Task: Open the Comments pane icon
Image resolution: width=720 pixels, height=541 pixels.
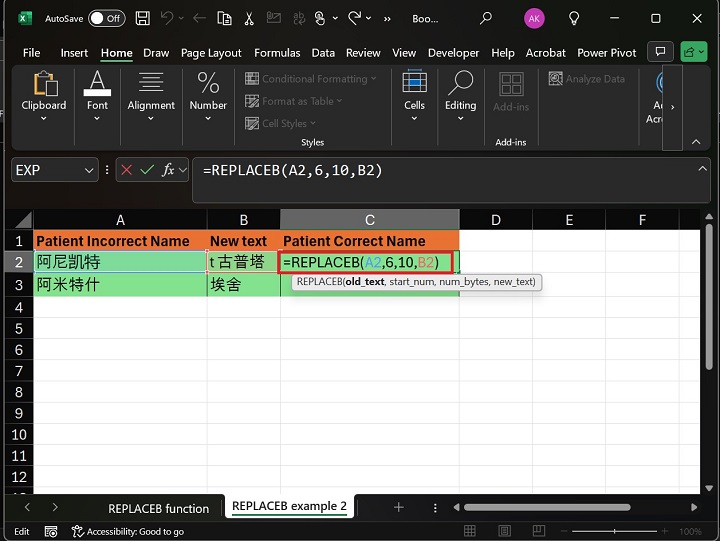Action: point(659,52)
